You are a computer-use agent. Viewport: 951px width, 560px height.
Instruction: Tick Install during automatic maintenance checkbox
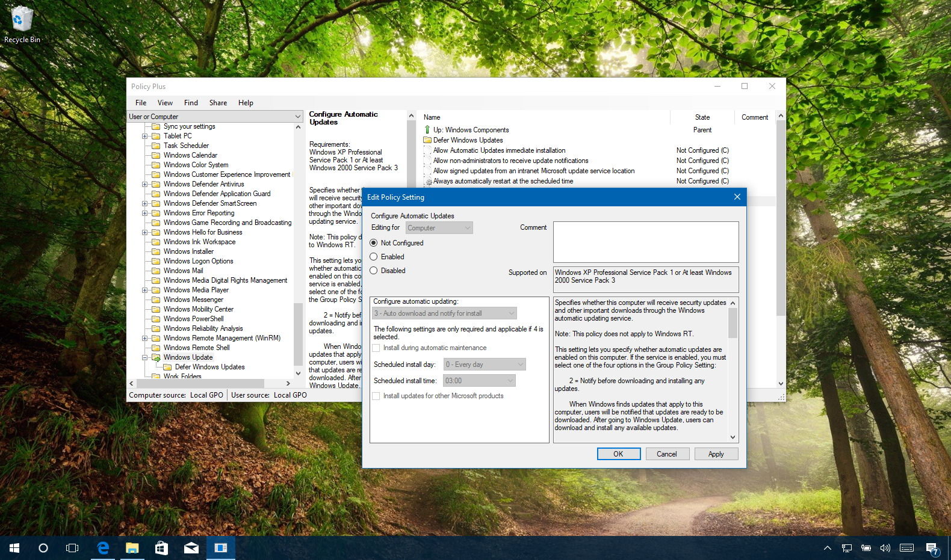click(x=376, y=348)
